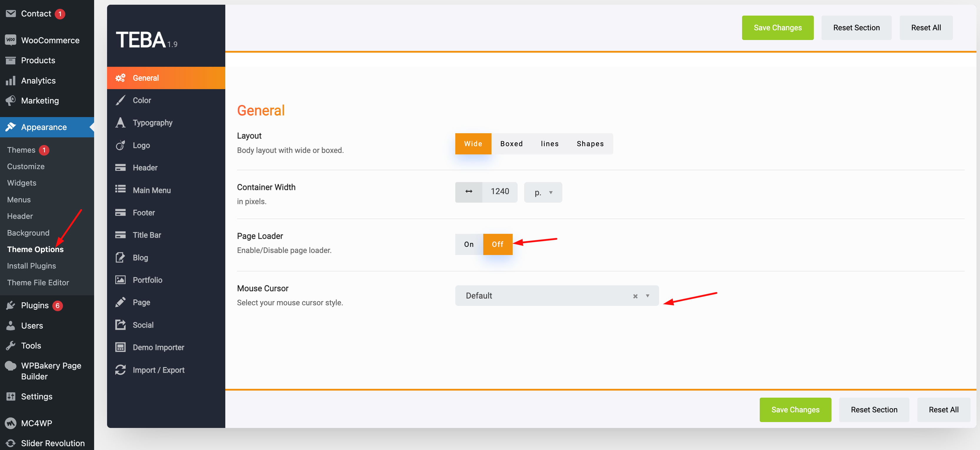Open the Footer options section
This screenshot has height=450, width=980.
(x=166, y=213)
